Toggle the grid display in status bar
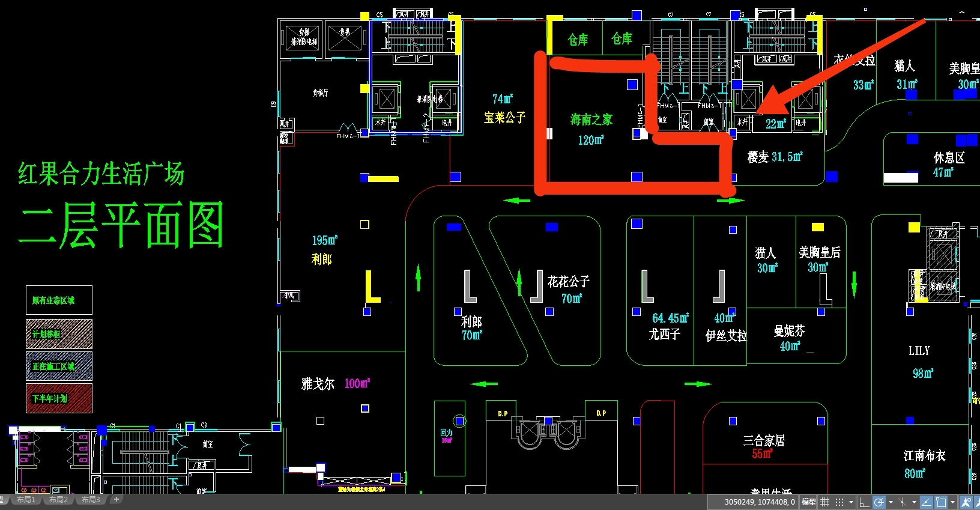Image resolution: width=980 pixels, height=510 pixels. 825,502
